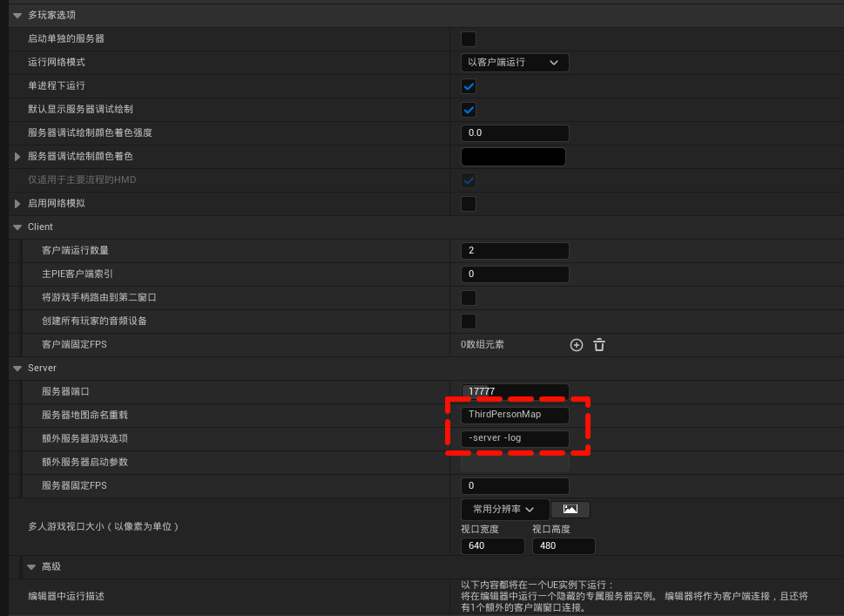This screenshot has width=844, height=616.
Task: Disable the 单进程下运行 option
Action: tap(468, 86)
